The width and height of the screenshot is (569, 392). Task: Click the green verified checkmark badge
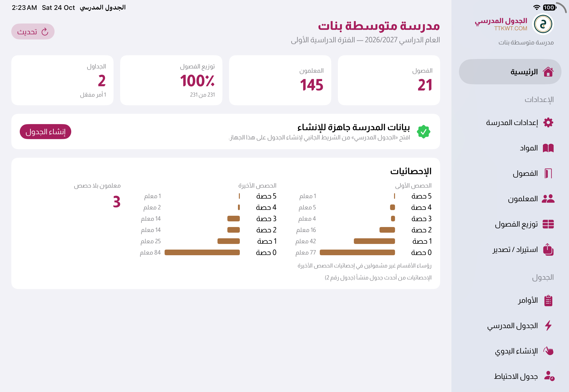pos(423,132)
